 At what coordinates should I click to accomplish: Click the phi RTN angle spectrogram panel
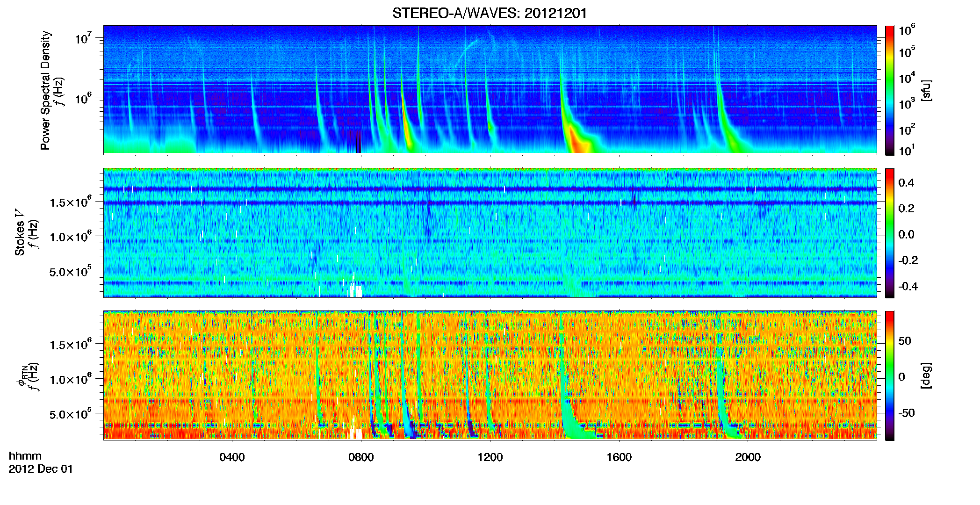coord(490,375)
